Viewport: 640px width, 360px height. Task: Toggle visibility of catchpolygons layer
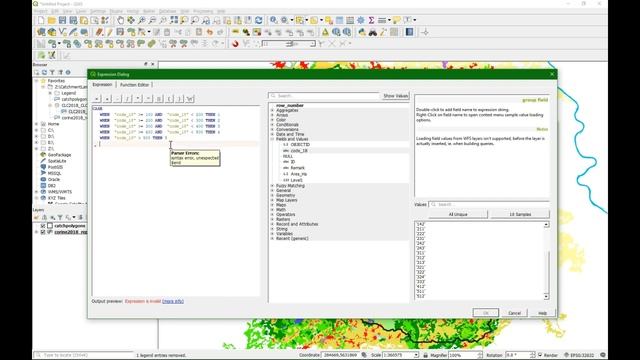point(43,226)
